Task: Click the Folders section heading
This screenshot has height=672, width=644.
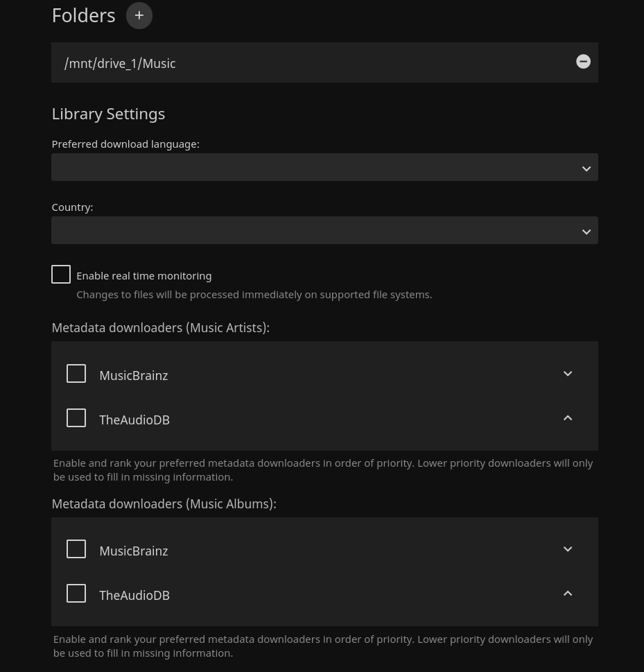Action: pyautogui.click(x=83, y=15)
